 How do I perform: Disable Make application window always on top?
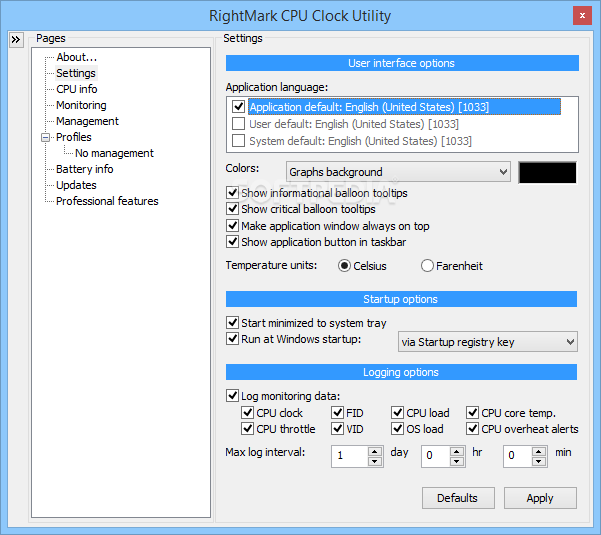[233, 225]
